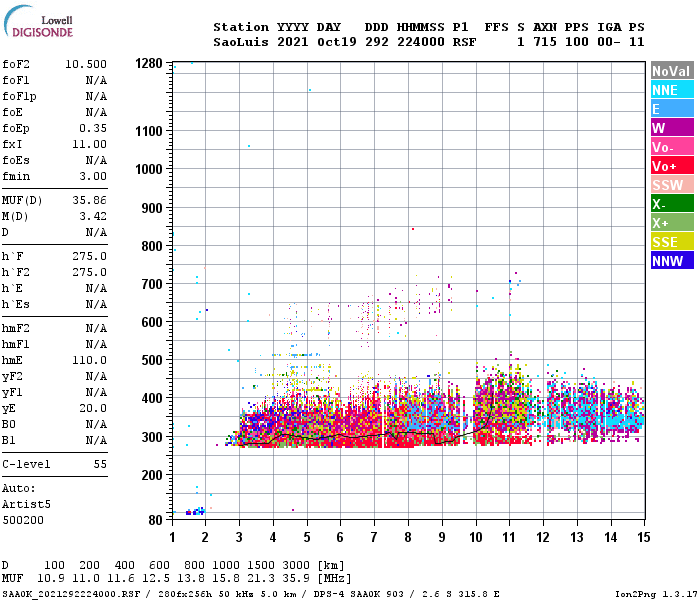Click the MUF value 15.8 in table
The image size is (700, 600).
(226, 578)
